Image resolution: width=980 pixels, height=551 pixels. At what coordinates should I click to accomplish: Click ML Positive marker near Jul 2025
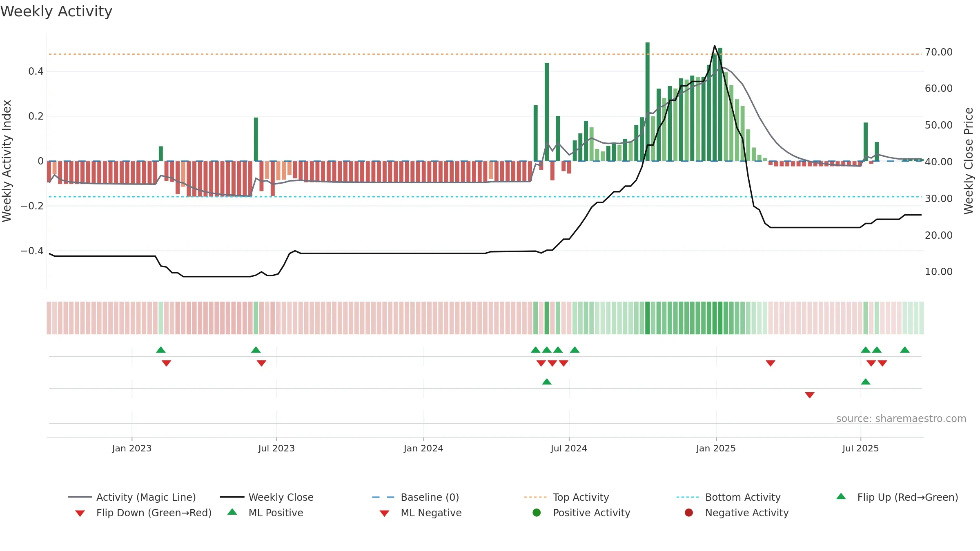[866, 382]
